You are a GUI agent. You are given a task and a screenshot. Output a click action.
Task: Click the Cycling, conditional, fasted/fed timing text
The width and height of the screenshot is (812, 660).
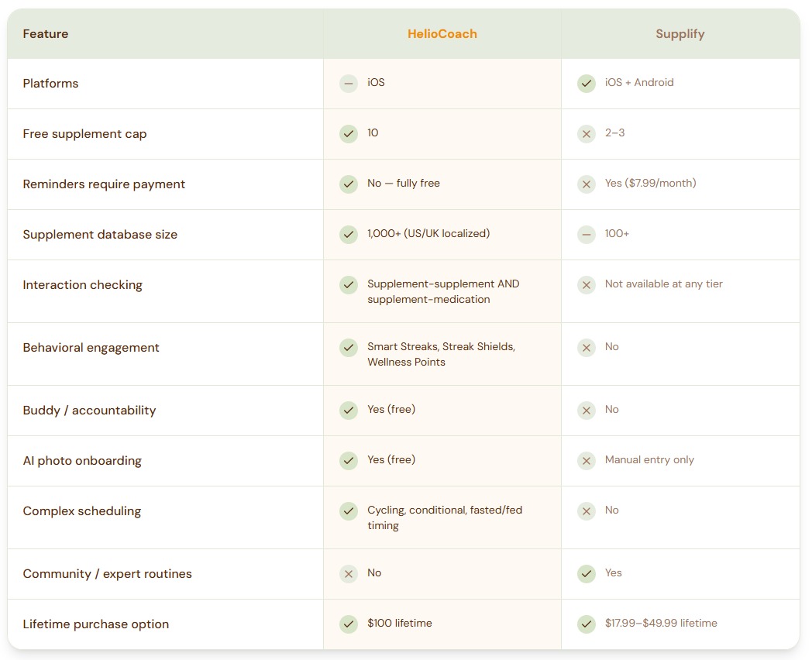(x=444, y=517)
